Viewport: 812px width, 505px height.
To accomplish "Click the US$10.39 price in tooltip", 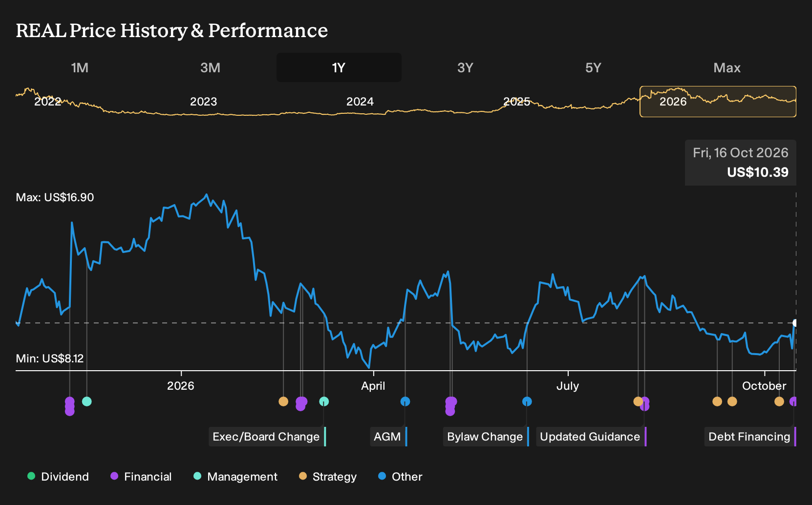I will click(x=758, y=172).
